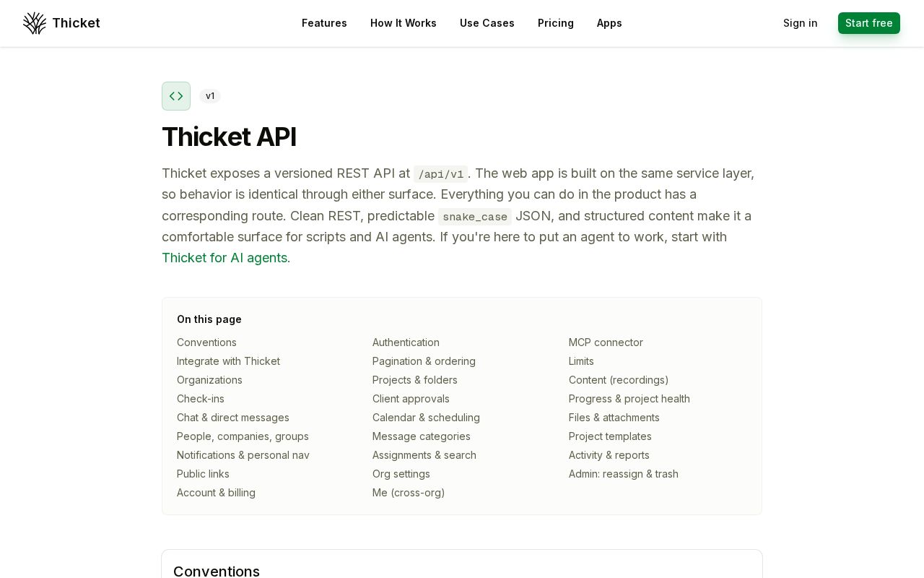Go to Admin: reassign & trash
The width and height of the screenshot is (924, 578).
[624, 474]
